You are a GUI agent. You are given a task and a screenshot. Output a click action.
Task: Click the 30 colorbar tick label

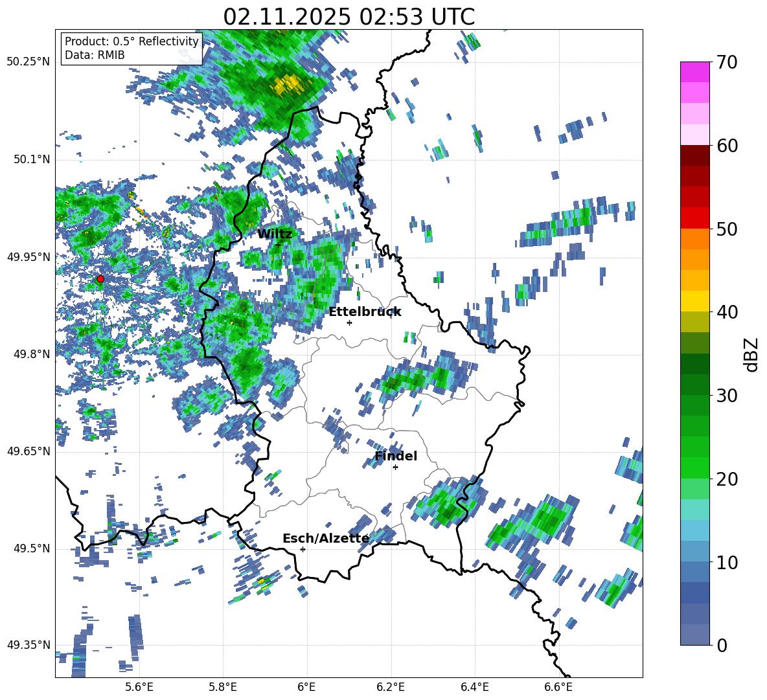(x=727, y=396)
